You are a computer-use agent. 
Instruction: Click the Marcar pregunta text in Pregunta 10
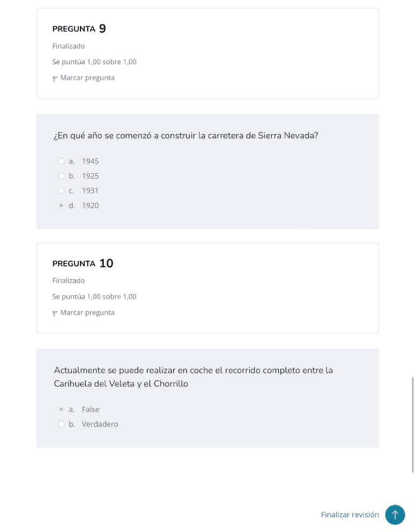tap(87, 313)
